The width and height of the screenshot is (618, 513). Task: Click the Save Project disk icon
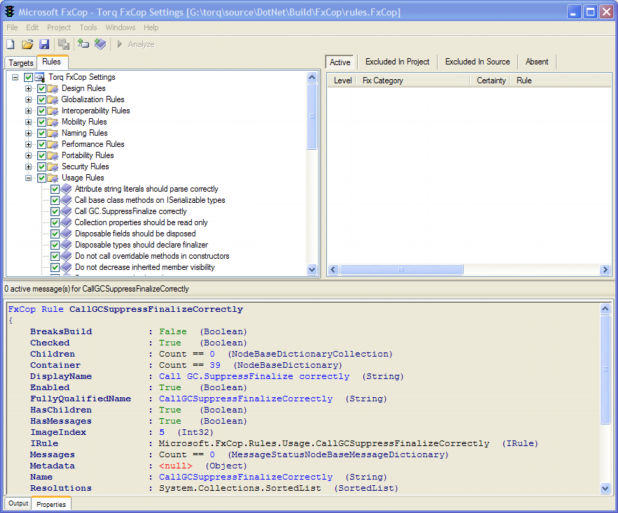pyautogui.click(x=44, y=45)
